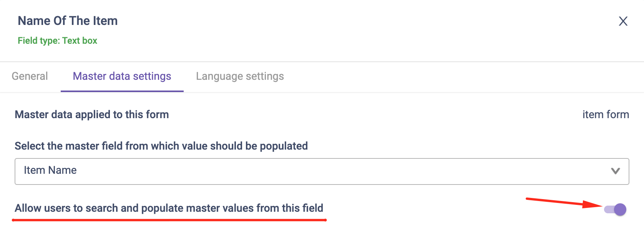Disable the search and populate toggle
Screen dimensions: 644x234
click(x=615, y=209)
